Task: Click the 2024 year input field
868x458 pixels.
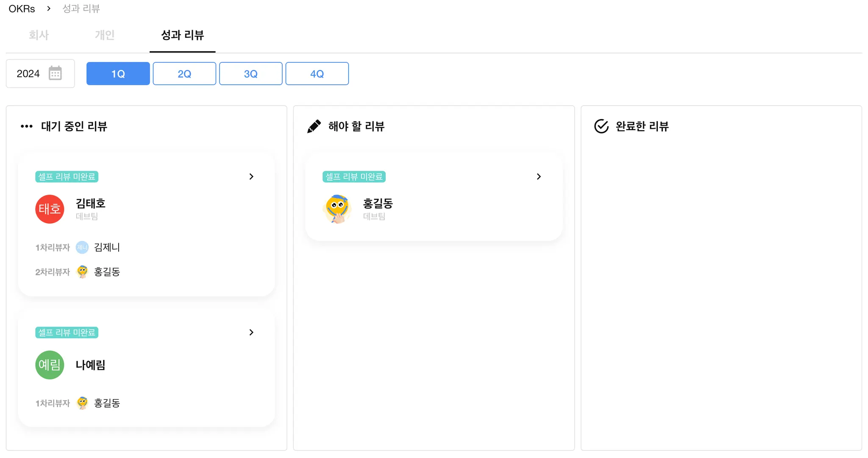Action: pyautogui.click(x=29, y=74)
